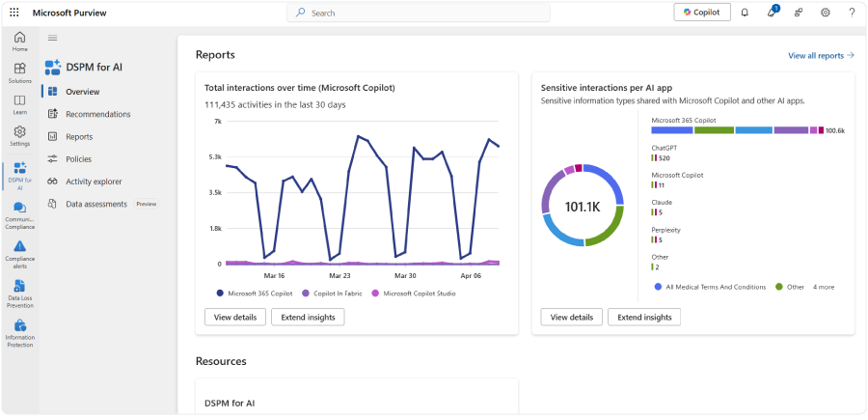Click the DSPM for AI header icon
Viewport: 868px width, 420px height.
[53, 67]
